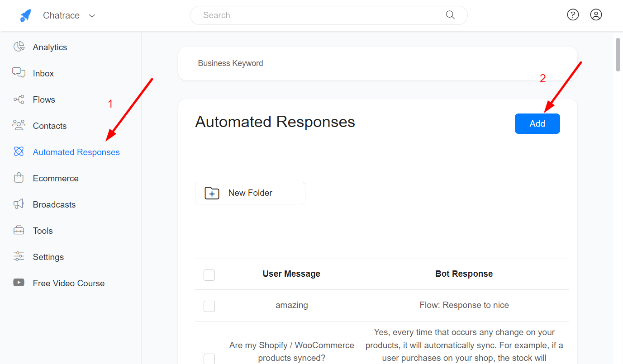Click the user account icon
The width and height of the screenshot is (623, 364).
click(x=596, y=14)
